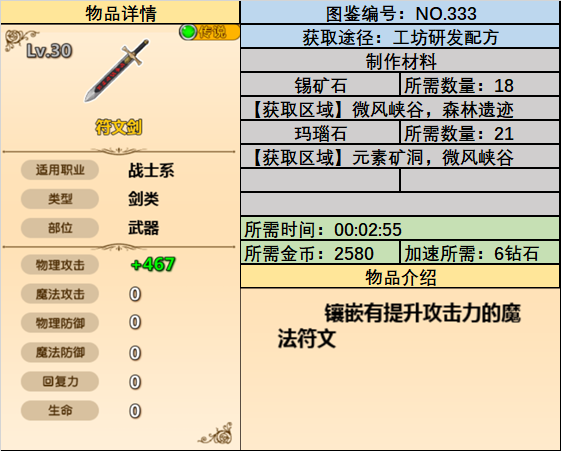Click the 0 value next to 生命

coord(135,411)
